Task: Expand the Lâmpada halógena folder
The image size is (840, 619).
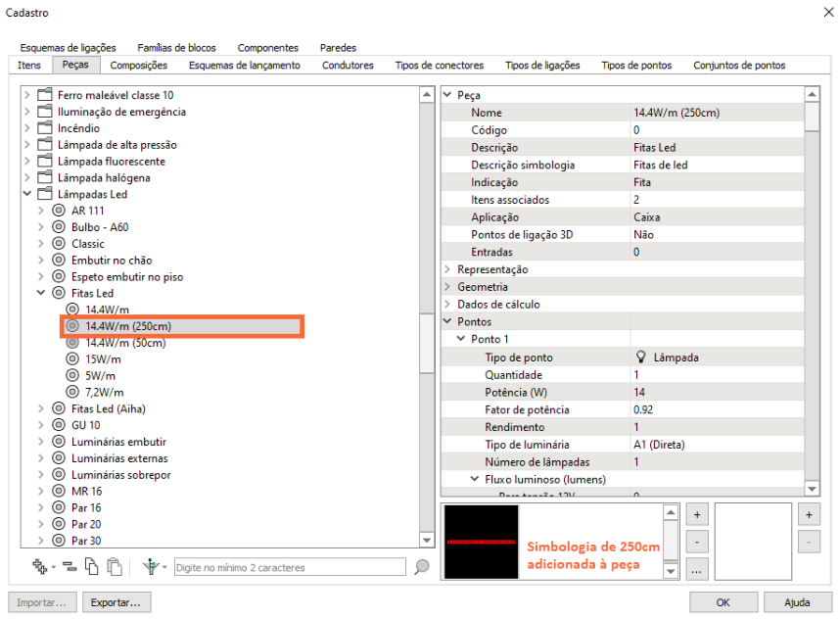Action: (x=27, y=177)
